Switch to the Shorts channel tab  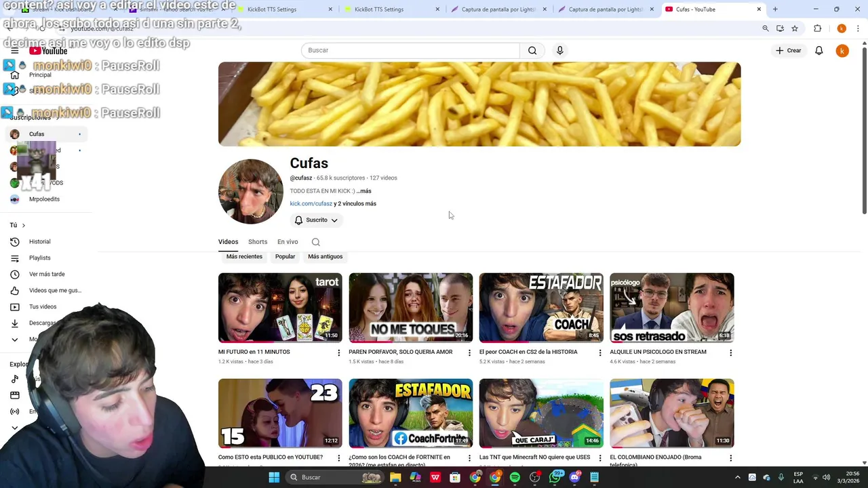click(258, 242)
